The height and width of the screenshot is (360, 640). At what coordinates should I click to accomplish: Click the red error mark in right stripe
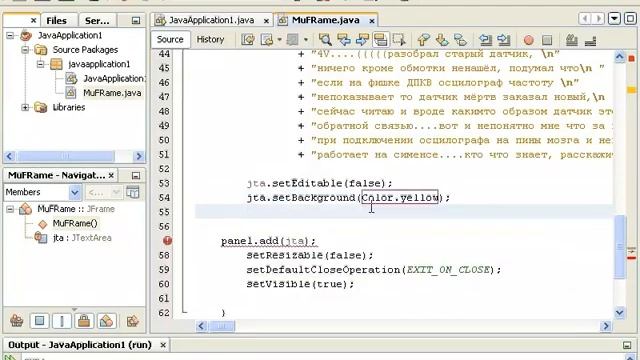(x=631, y=258)
